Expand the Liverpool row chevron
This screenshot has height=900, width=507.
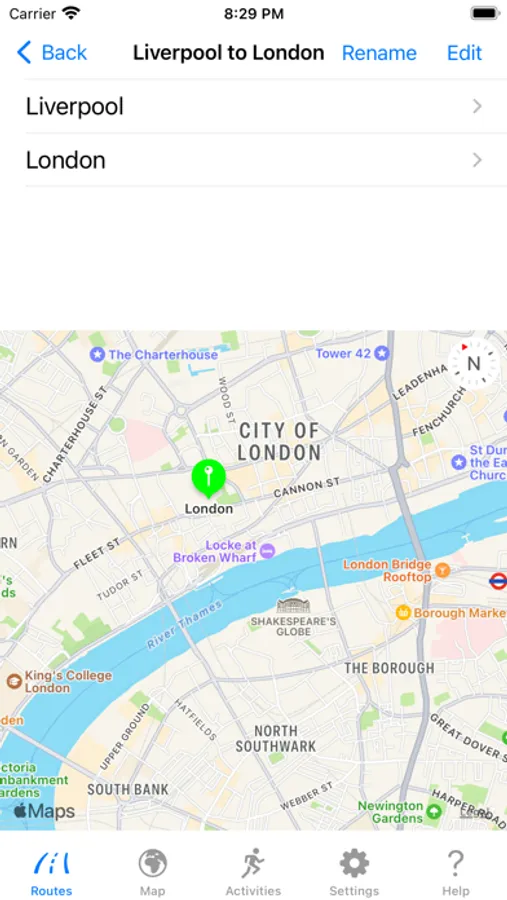click(477, 106)
